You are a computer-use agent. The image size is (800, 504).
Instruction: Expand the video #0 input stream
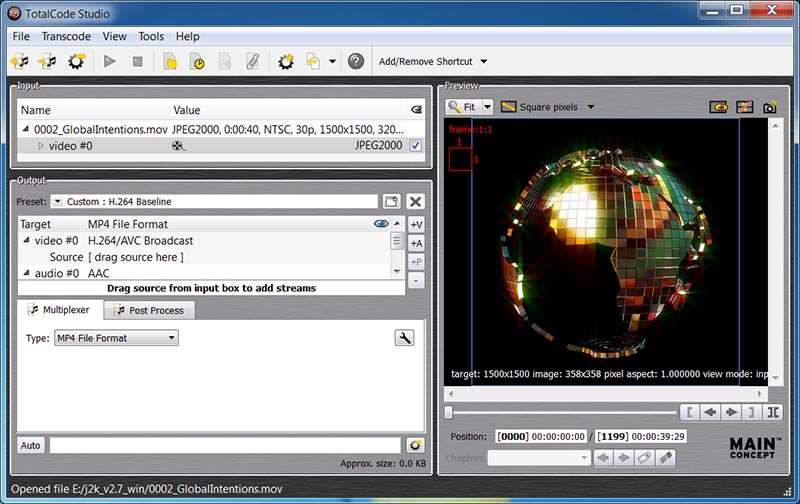[40, 146]
